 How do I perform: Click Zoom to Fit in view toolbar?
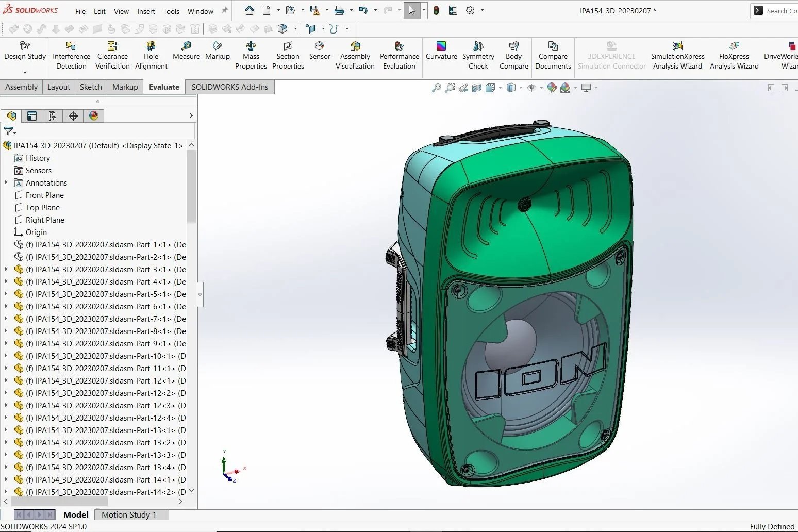[437, 88]
